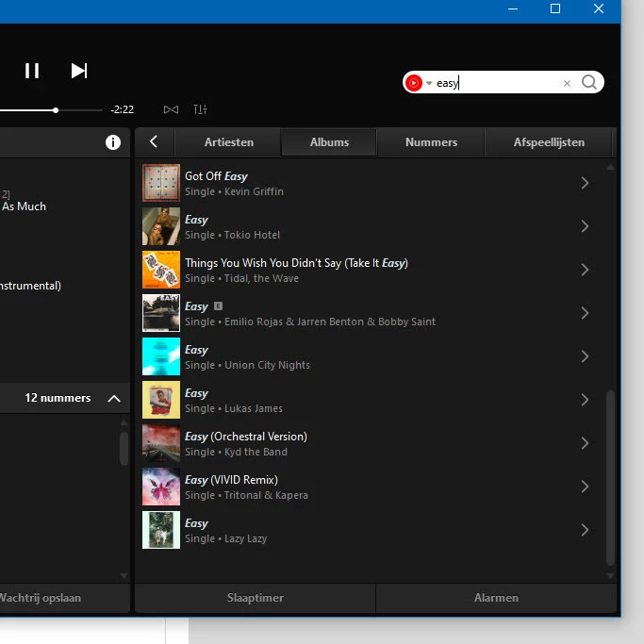Screen dimensions: 644x644
Task: Click results scrollbar up arrow
Action: click(610, 167)
